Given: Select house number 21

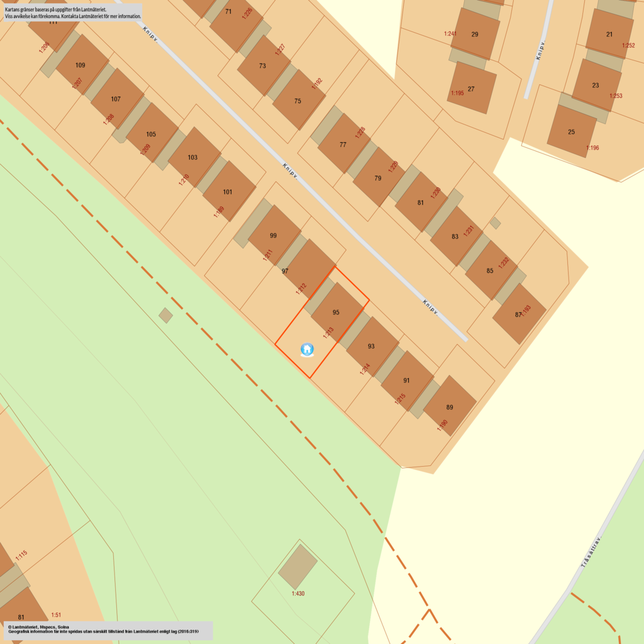Looking at the screenshot, I should (609, 35).
